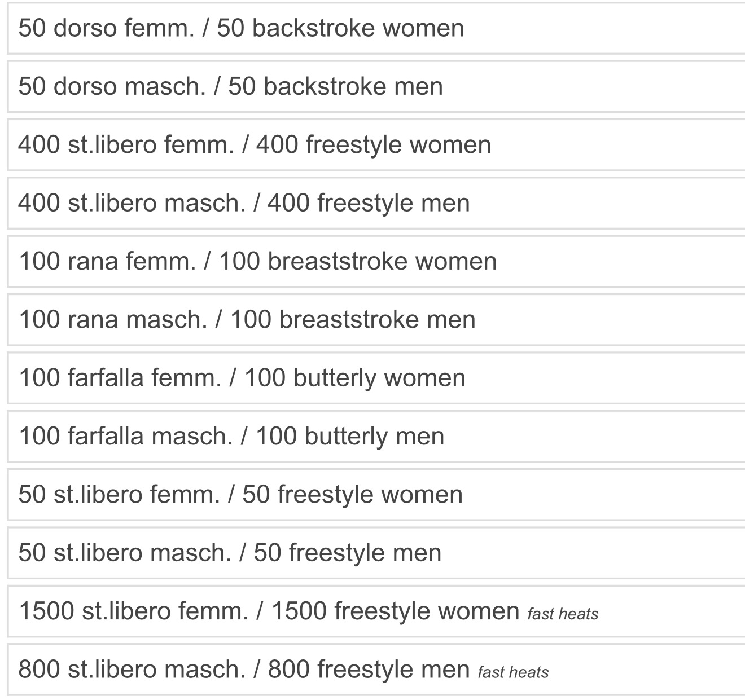
Task: Click the Italian text '100 farfalla femm.'
Action: (120, 378)
